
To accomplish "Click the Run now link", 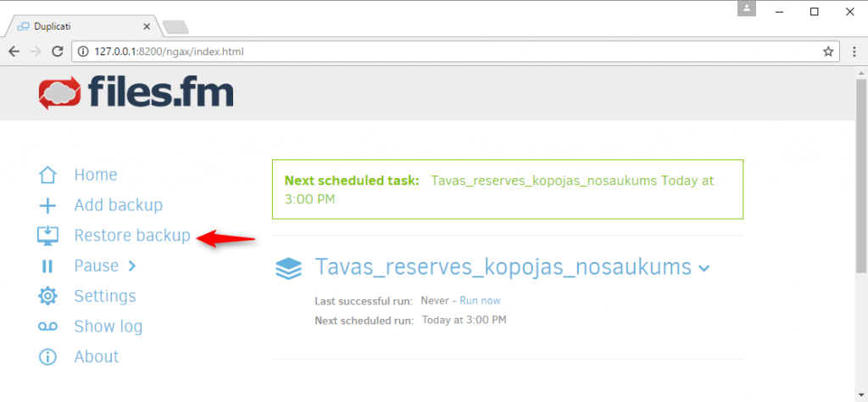I will (480, 301).
